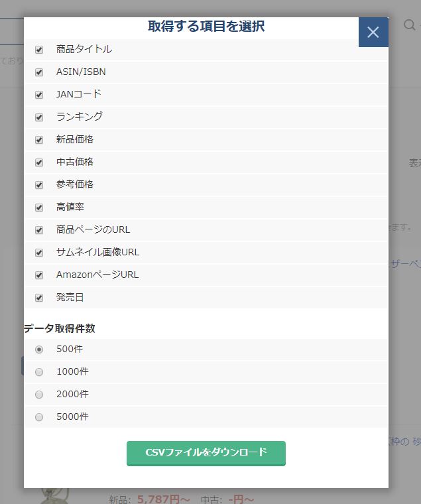Toggle the ランキング checkbox
Viewport: 421px width, 504px height.
[39, 117]
